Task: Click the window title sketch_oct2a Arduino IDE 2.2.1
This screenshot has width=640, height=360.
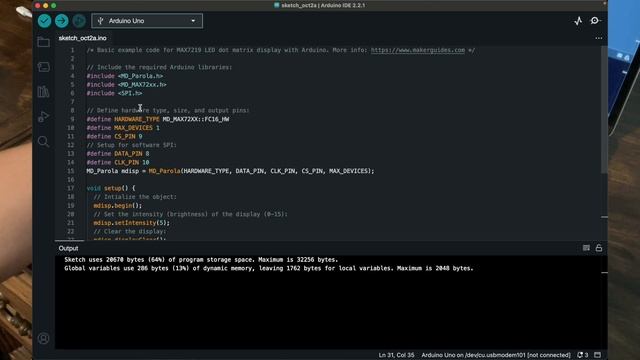Action: (x=320, y=5)
